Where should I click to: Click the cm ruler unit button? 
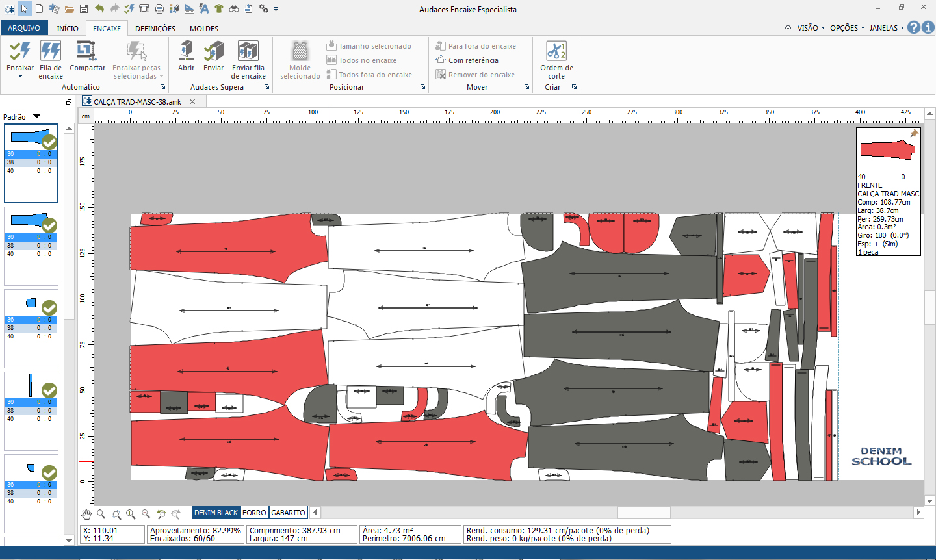coord(86,116)
